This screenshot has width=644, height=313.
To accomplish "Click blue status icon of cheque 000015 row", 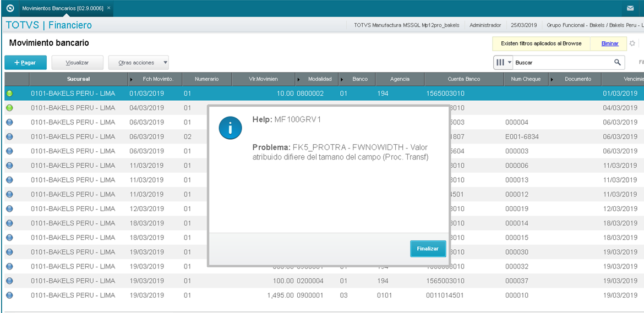I will pos(10,238).
